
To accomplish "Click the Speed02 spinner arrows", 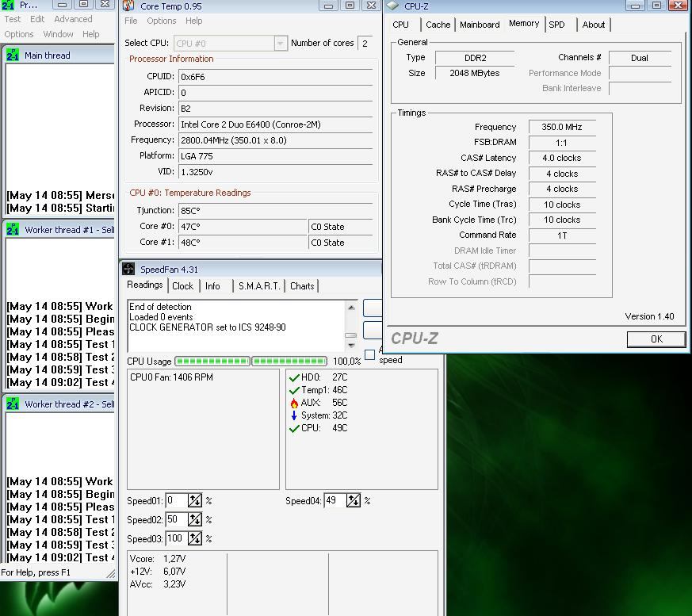I will pos(195,519).
